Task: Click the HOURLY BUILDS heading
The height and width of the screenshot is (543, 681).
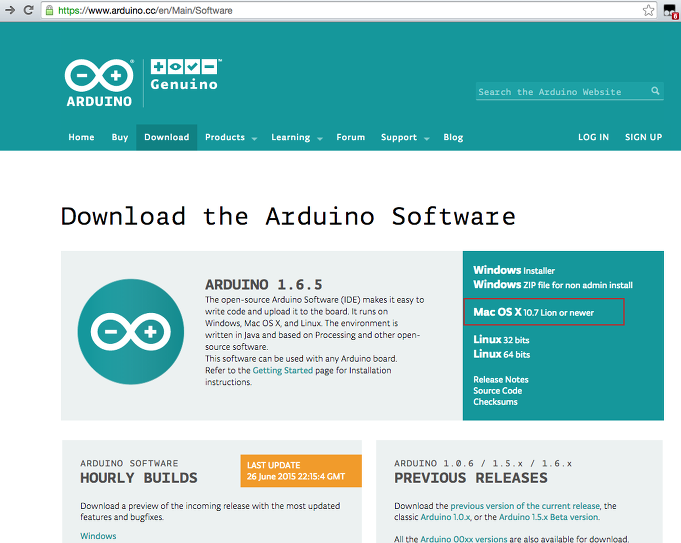Action: tap(139, 478)
